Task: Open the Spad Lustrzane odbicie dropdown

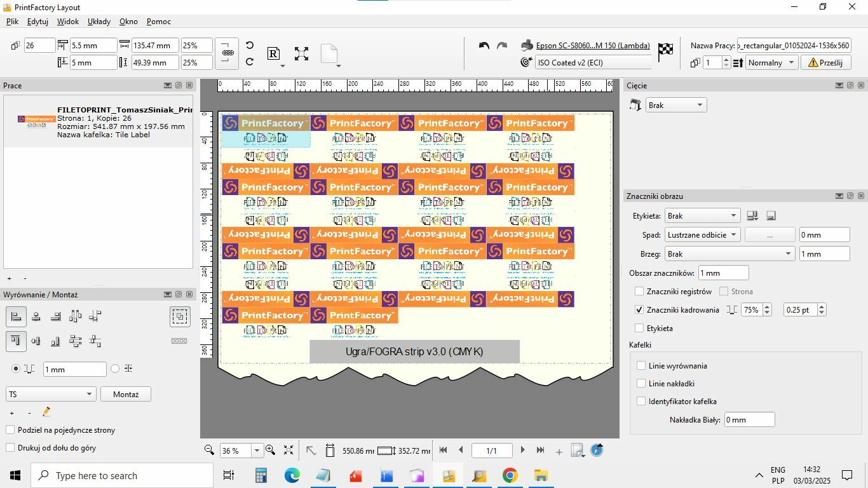Action: point(702,235)
